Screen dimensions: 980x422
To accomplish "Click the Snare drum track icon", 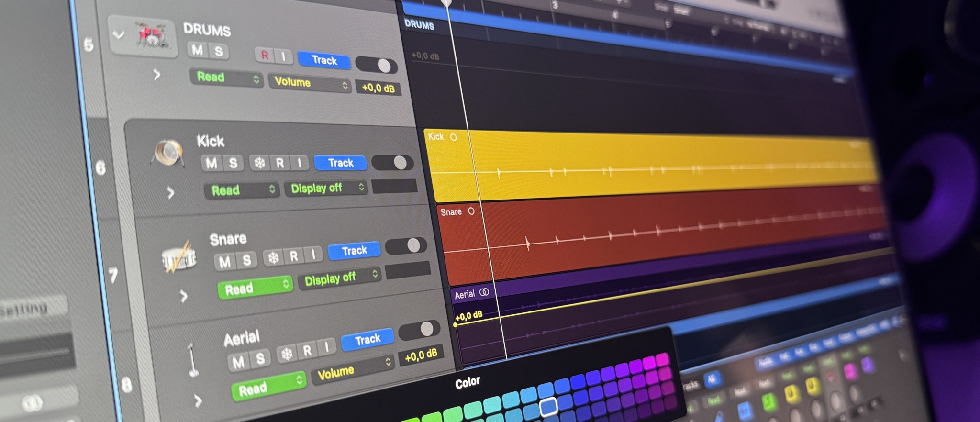I will [178, 258].
